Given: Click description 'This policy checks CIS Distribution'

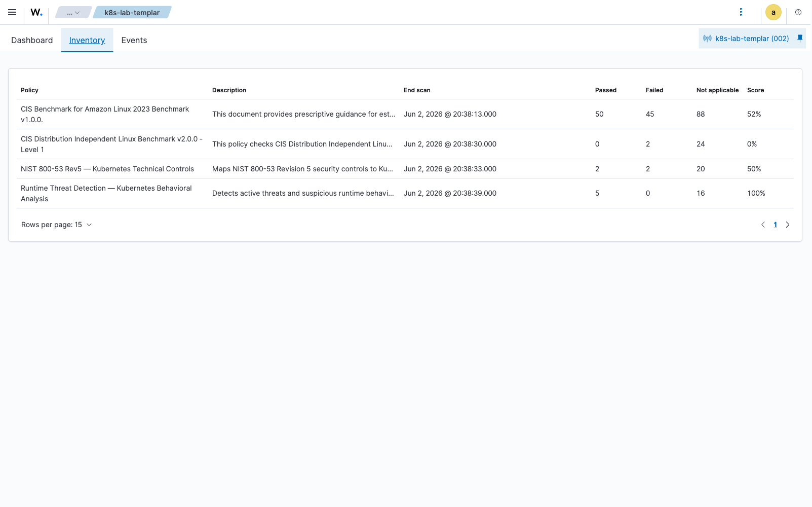Looking at the screenshot, I should tap(302, 144).
